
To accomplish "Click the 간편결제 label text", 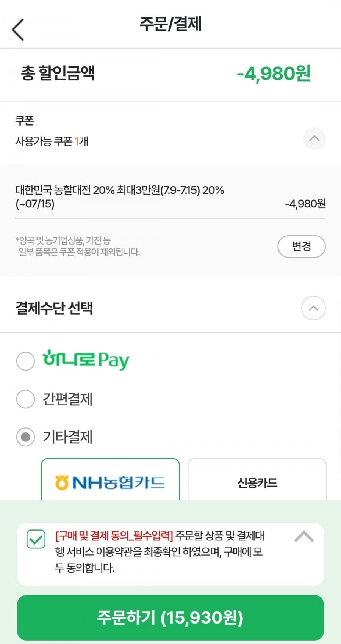I will click(x=67, y=399).
